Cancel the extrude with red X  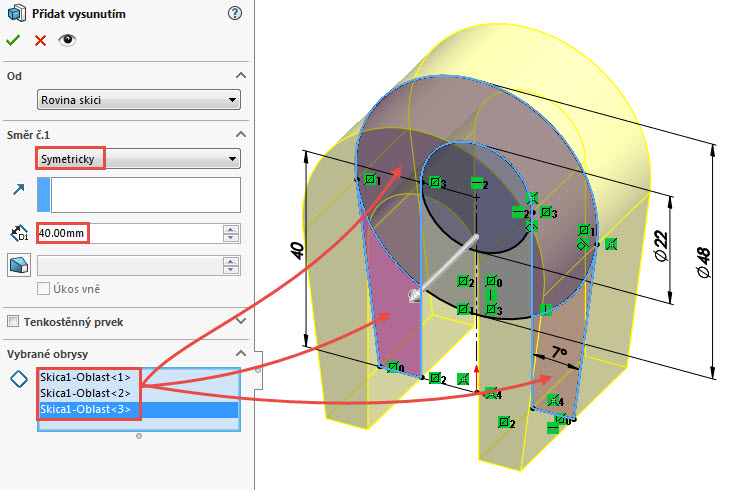point(41,40)
